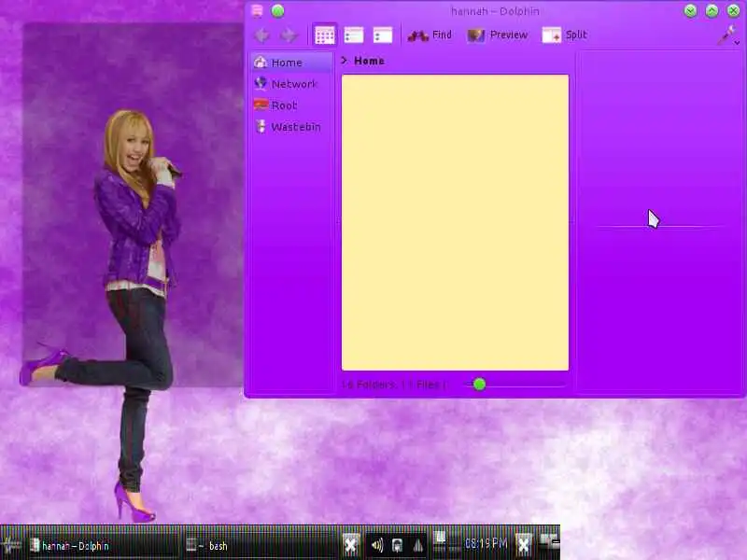Click the 08:19 PM clock

point(486,544)
